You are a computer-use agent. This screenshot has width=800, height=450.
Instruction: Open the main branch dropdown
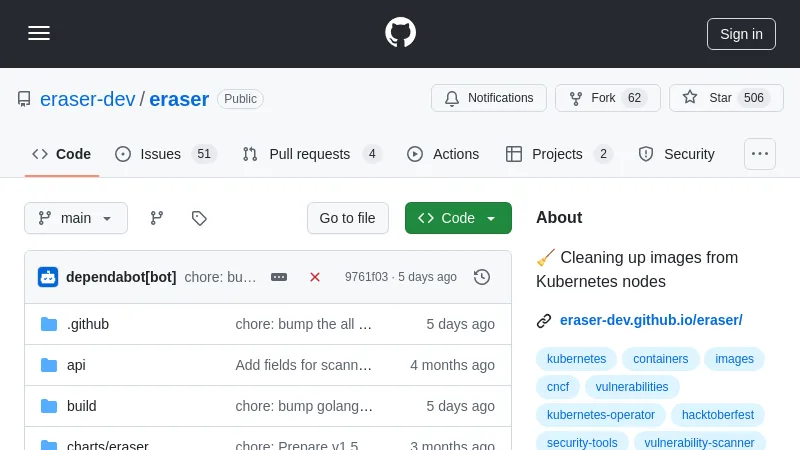click(76, 218)
